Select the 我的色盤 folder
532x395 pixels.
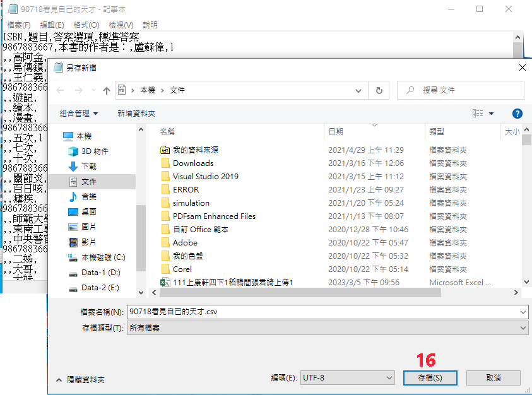(x=182, y=256)
